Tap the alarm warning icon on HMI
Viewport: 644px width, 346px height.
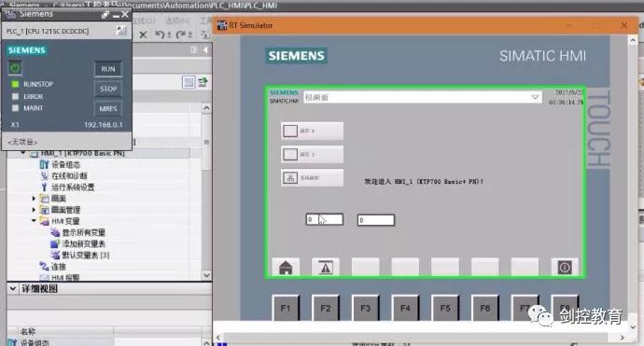(x=326, y=268)
